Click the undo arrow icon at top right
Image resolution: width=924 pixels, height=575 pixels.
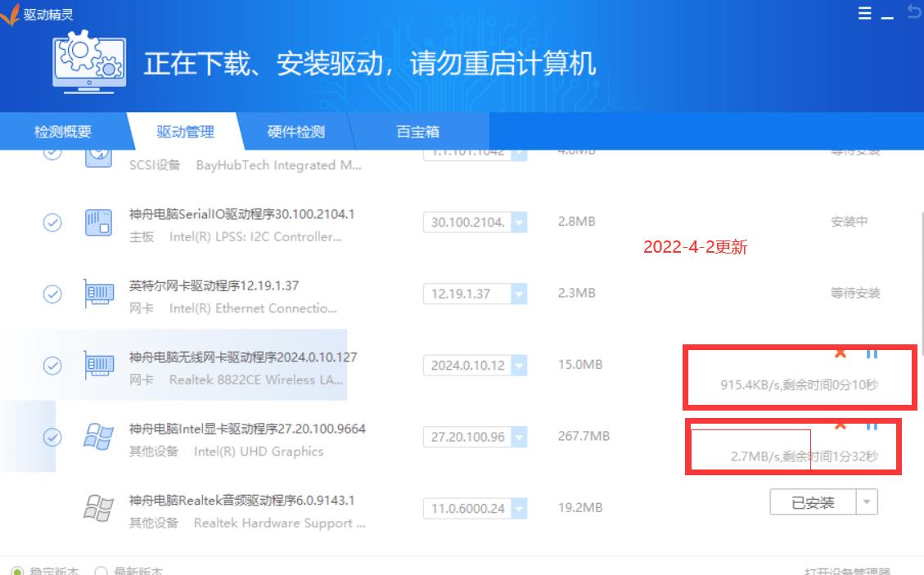[x=914, y=11]
